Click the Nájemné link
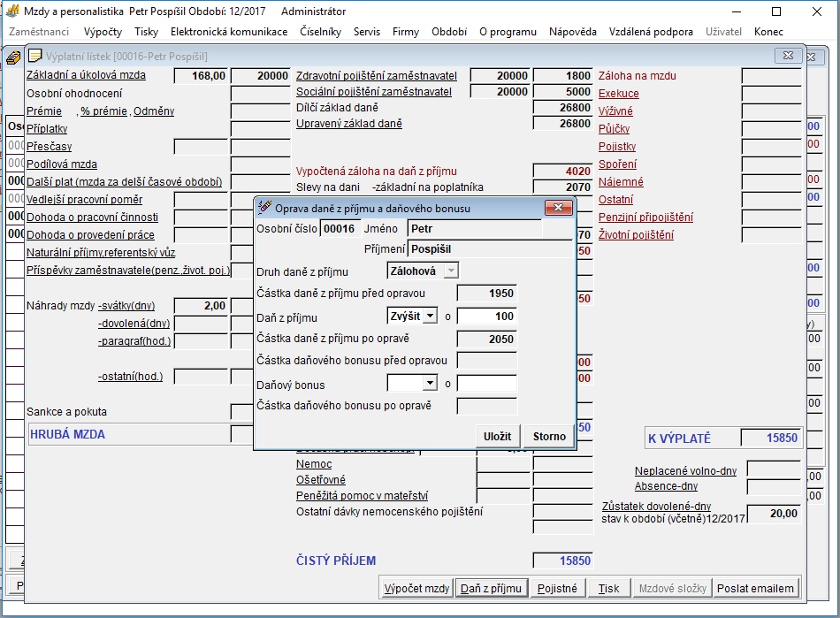 [x=621, y=181]
